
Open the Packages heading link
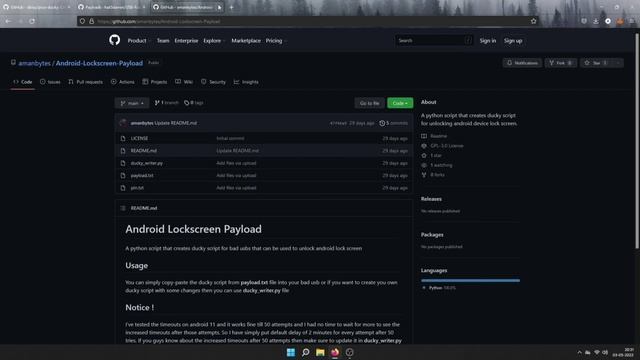(432, 235)
